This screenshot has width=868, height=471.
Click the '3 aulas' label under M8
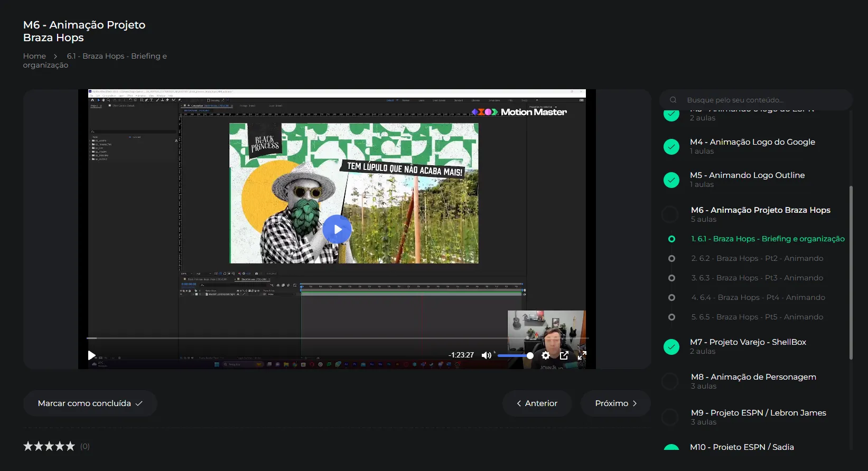point(704,387)
